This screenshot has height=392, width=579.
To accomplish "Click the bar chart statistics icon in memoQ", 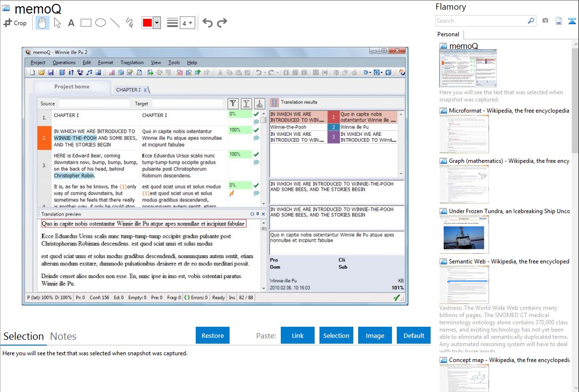I will [112, 73].
